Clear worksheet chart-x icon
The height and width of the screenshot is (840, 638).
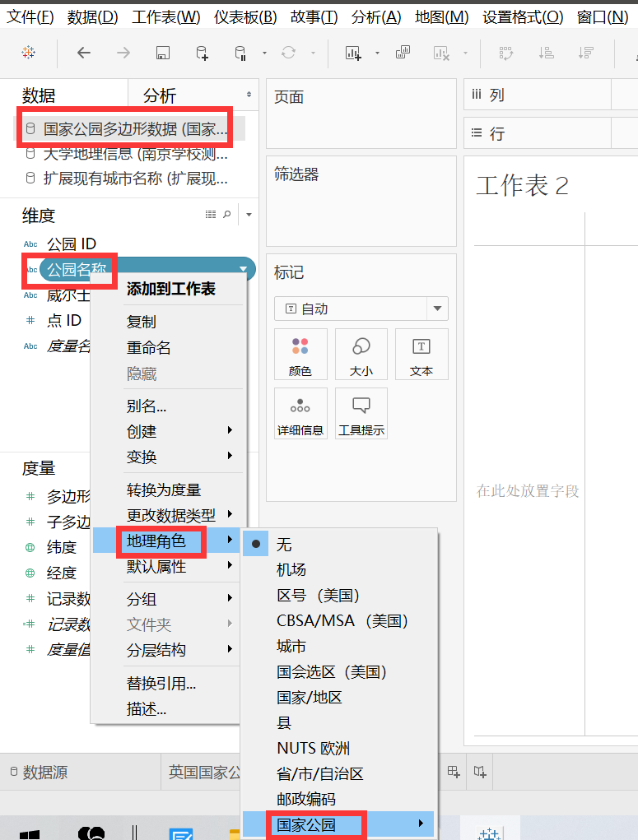440,53
